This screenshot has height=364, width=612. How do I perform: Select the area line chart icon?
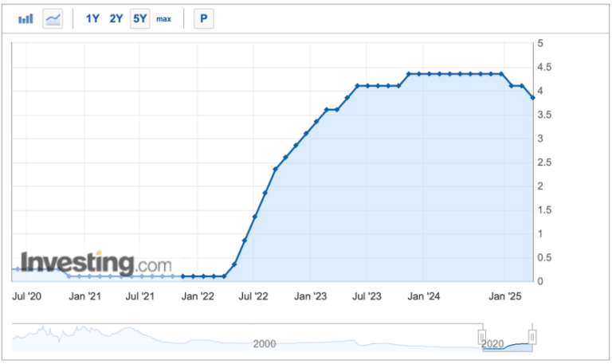coord(53,18)
